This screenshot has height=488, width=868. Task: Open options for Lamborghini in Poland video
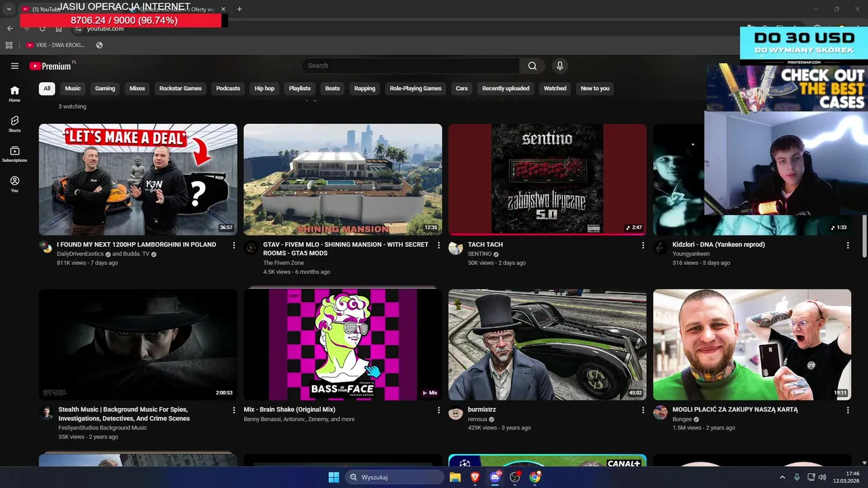tap(234, 245)
